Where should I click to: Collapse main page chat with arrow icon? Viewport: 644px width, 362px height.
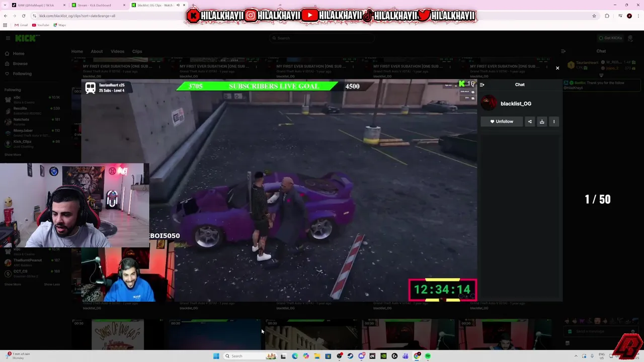coord(563,51)
